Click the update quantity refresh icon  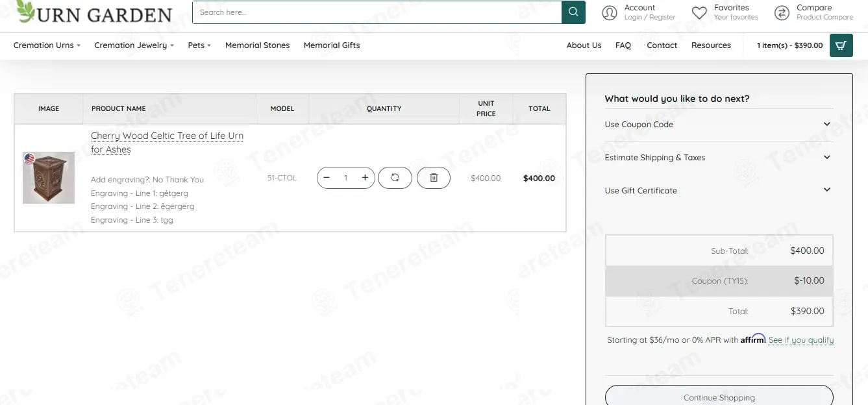[395, 178]
